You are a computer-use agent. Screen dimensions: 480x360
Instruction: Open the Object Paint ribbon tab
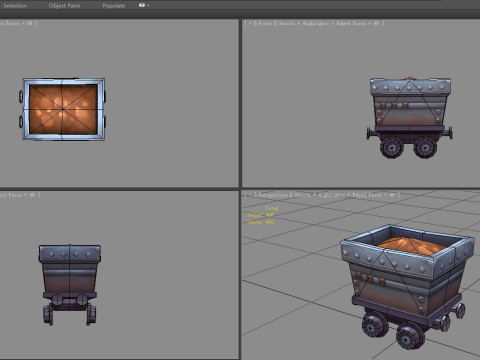point(64,6)
